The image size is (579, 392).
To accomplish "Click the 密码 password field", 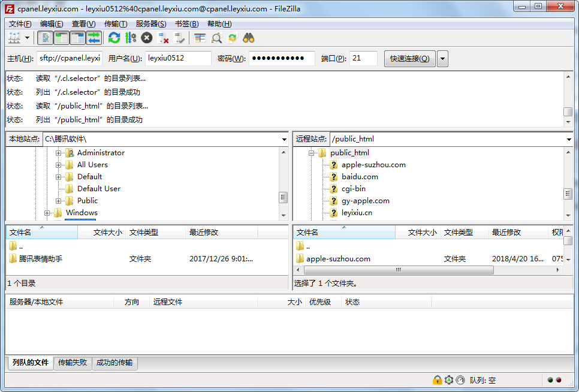I will click(x=282, y=58).
